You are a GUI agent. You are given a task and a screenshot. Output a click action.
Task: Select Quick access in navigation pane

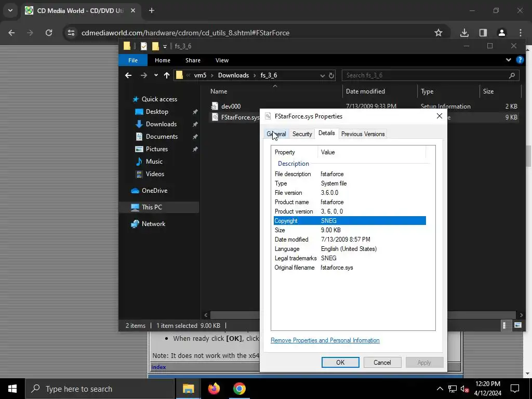(x=159, y=99)
